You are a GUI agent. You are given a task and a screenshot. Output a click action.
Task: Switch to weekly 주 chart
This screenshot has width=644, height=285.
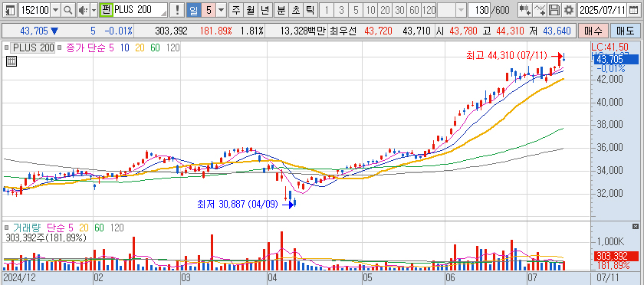236,10
